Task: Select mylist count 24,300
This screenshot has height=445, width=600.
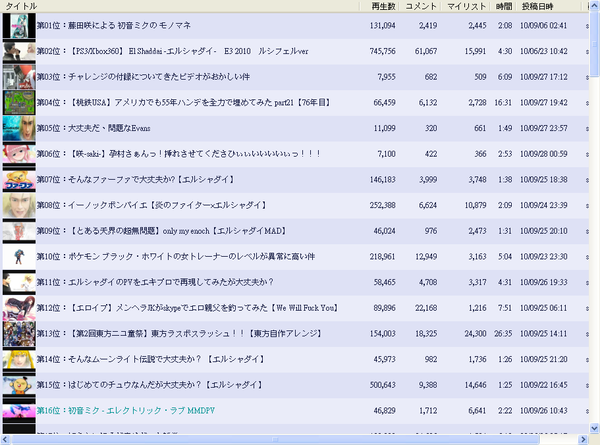Action: 475,333
